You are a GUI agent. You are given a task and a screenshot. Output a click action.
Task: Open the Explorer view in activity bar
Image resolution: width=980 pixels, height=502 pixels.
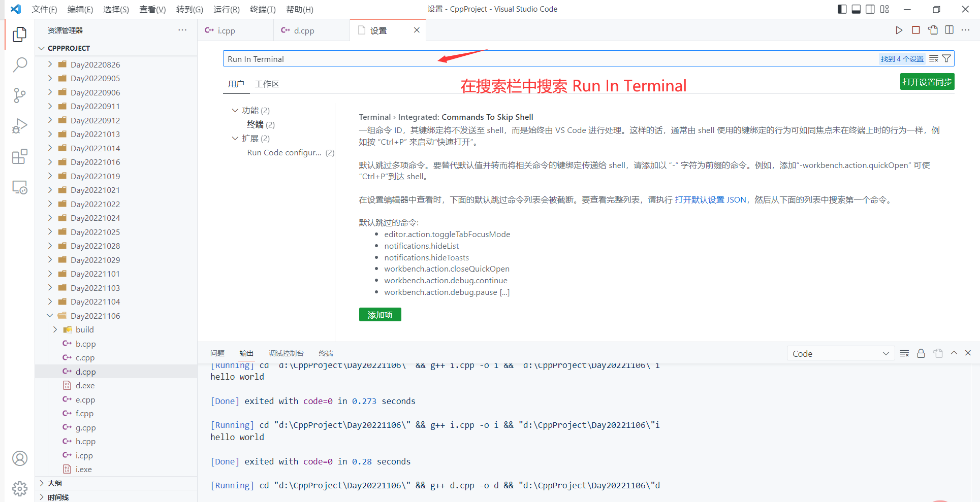click(19, 34)
